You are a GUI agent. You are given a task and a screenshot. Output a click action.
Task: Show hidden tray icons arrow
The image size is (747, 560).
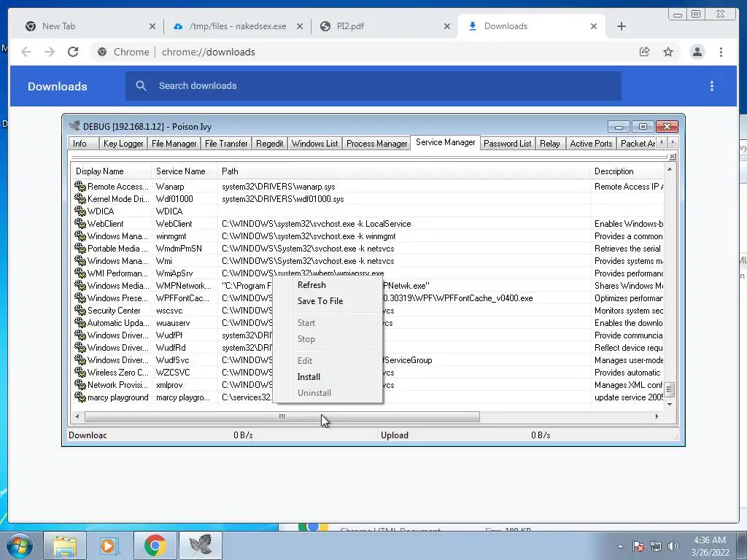(x=620, y=546)
